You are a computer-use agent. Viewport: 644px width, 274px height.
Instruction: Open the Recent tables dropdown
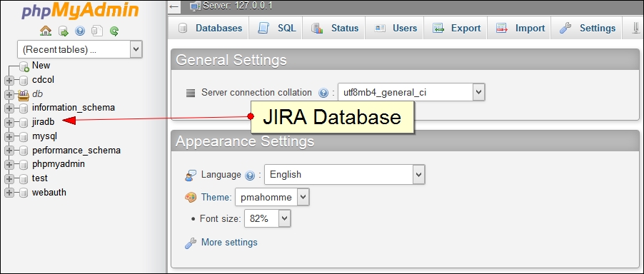pyautogui.click(x=80, y=50)
